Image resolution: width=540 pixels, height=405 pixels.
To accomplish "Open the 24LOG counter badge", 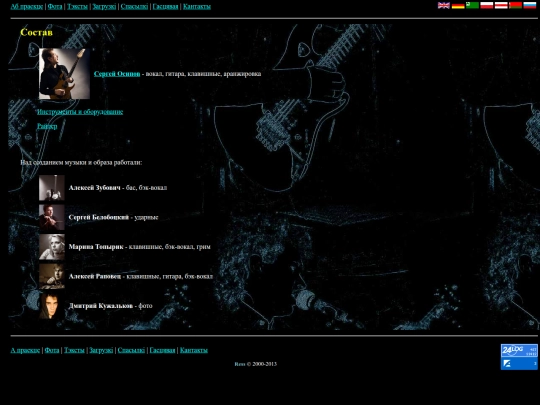I will coord(519,351).
